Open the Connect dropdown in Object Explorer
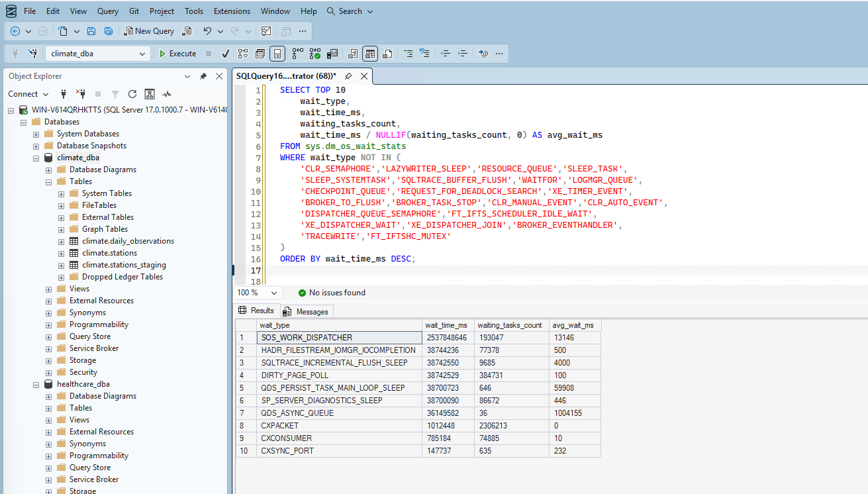The image size is (868, 494). click(x=28, y=94)
